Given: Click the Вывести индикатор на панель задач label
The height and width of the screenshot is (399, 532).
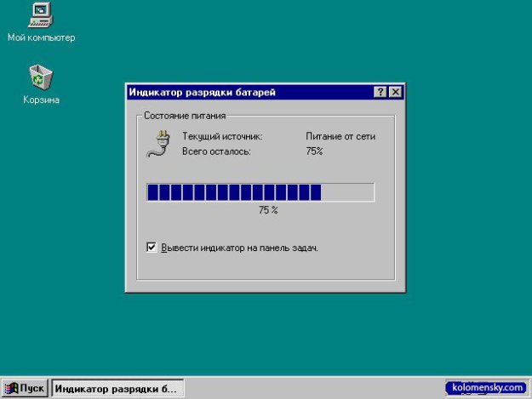Looking at the screenshot, I should (x=238, y=248).
